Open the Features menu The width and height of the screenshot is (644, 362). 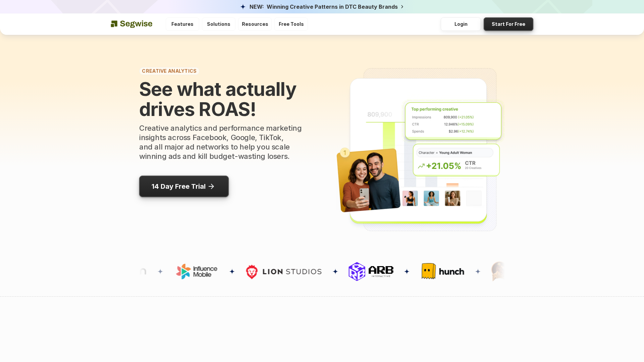(x=182, y=24)
